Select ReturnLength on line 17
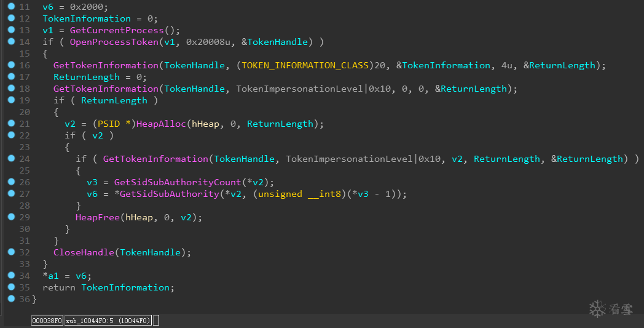This screenshot has width=644, height=328. tap(86, 78)
